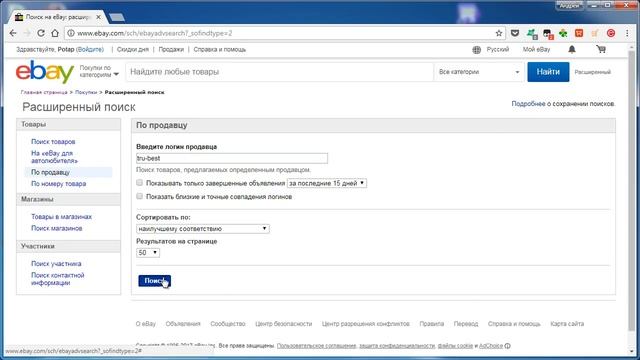The height and width of the screenshot is (360, 640).
Task: Open 'О eBay' footer link
Action: click(x=146, y=324)
